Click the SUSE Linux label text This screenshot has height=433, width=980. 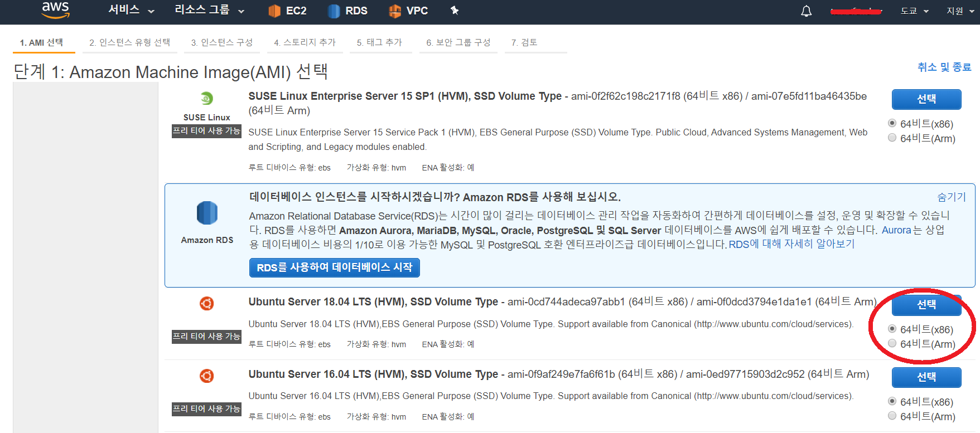pyautogui.click(x=206, y=118)
